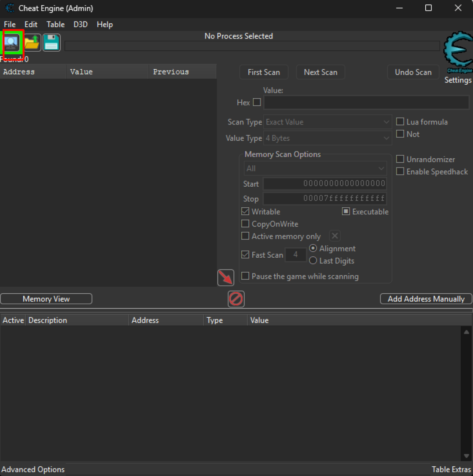Enable Active memory only

[245, 236]
